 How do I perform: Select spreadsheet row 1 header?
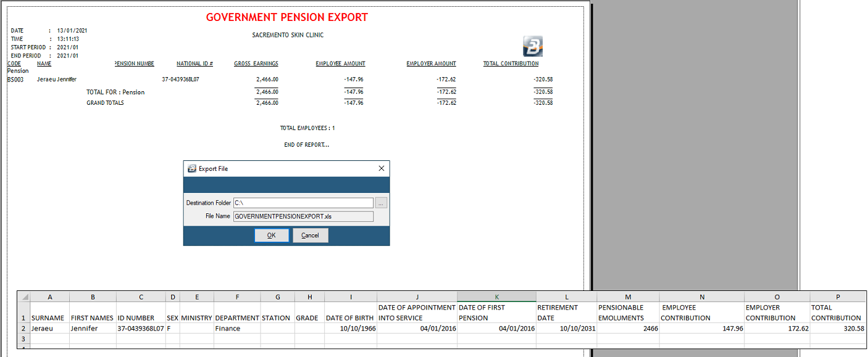(x=23, y=313)
